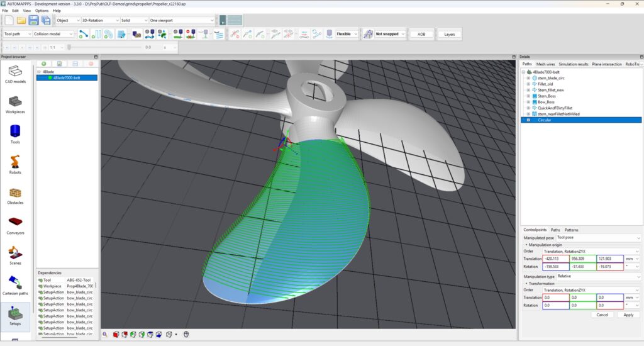This screenshot has height=346, width=644.
Task: Click the tool path curve icon
Action: (84, 34)
